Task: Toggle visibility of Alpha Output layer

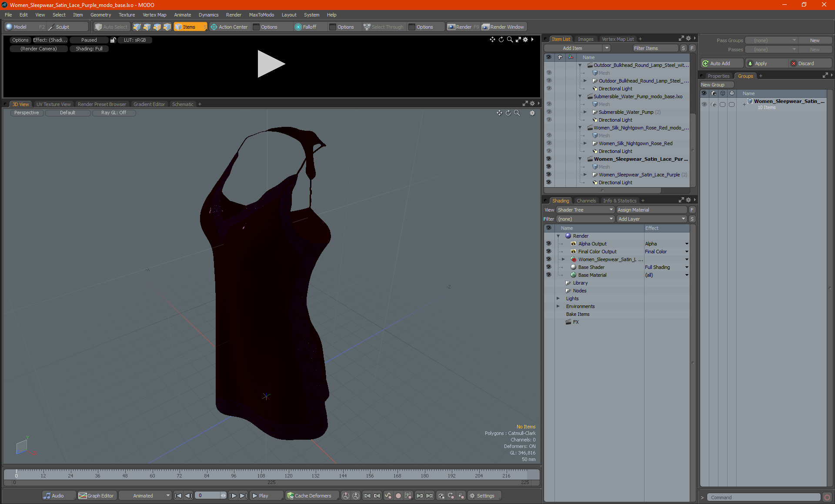Action: (x=549, y=244)
